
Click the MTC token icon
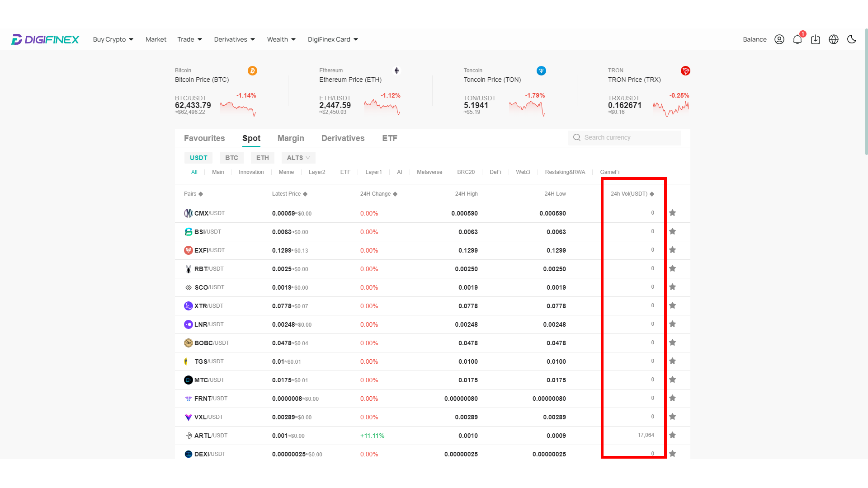click(x=189, y=380)
